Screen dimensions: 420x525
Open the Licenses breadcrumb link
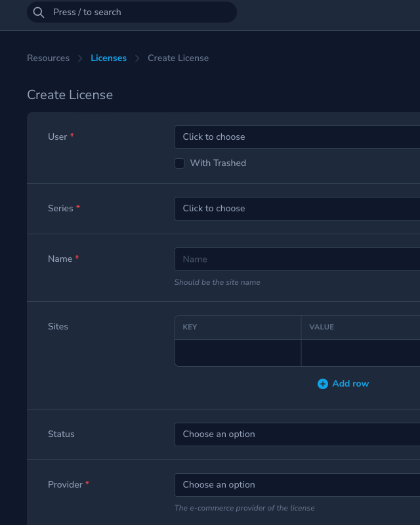click(x=108, y=58)
